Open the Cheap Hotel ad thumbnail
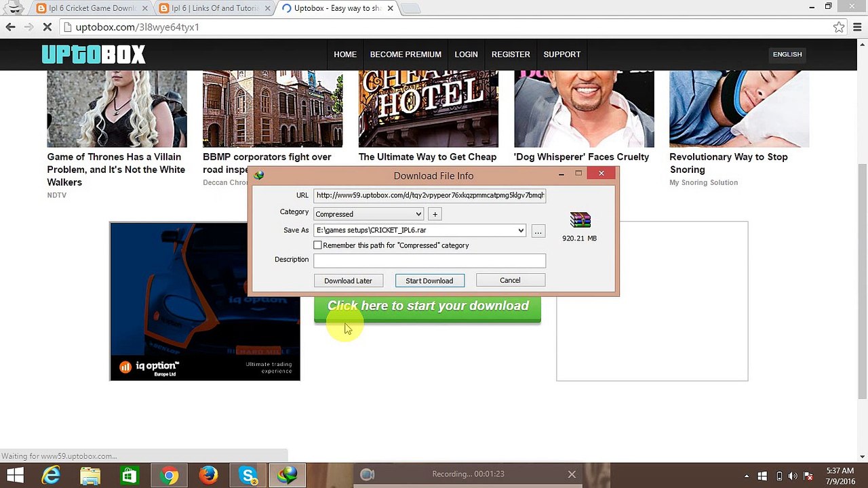 [428, 109]
